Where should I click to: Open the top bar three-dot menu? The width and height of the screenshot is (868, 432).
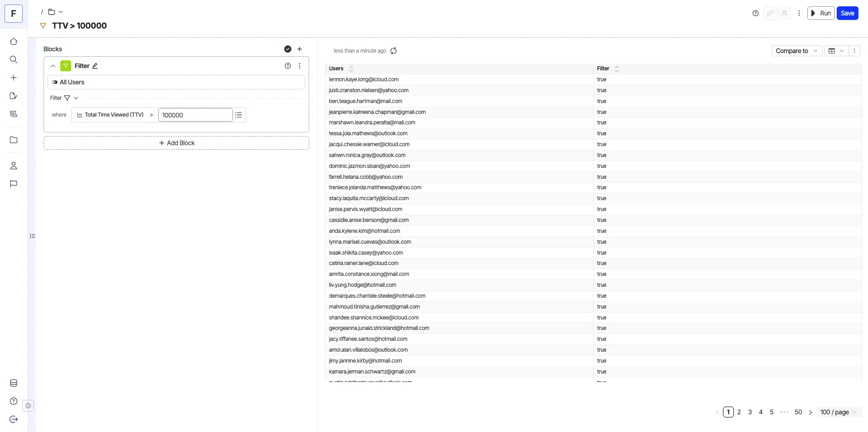click(x=799, y=13)
